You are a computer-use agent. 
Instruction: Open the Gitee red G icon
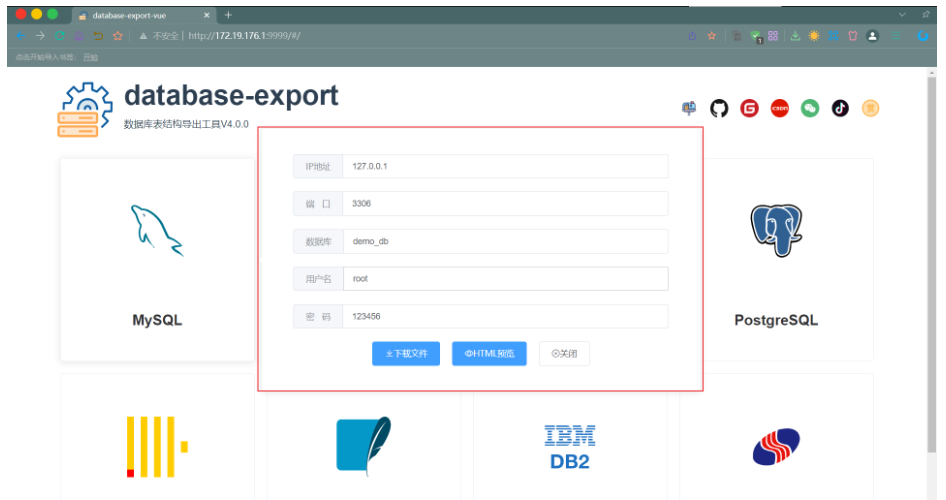(749, 109)
